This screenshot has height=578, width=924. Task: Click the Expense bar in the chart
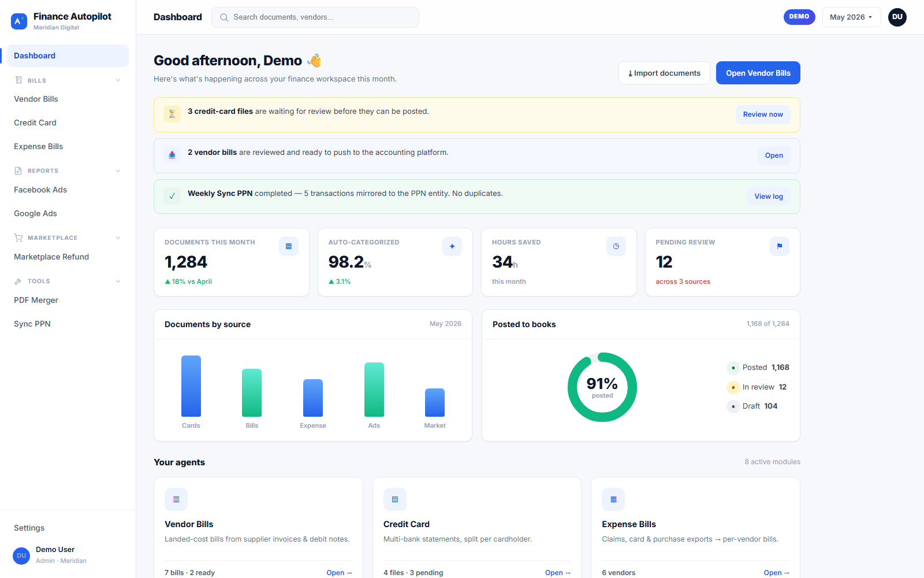pos(313,398)
